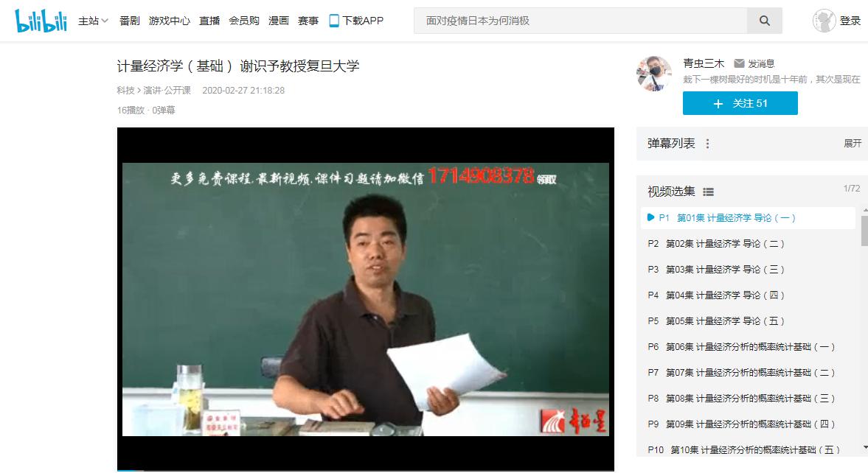Click the 关注 51 follow button
Image resolution: width=868 pixels, height=473 pixels.
(x=740, y=104)
